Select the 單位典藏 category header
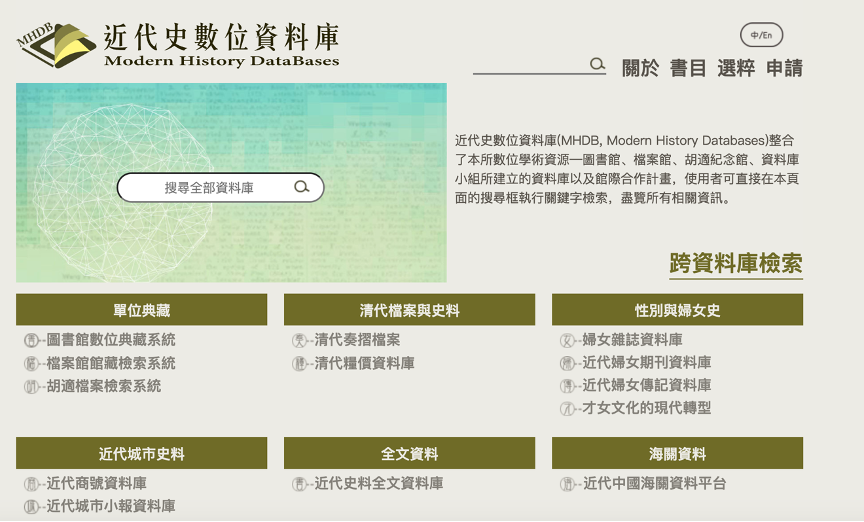This screenshot has height=522, width=864. coord(142,310)
